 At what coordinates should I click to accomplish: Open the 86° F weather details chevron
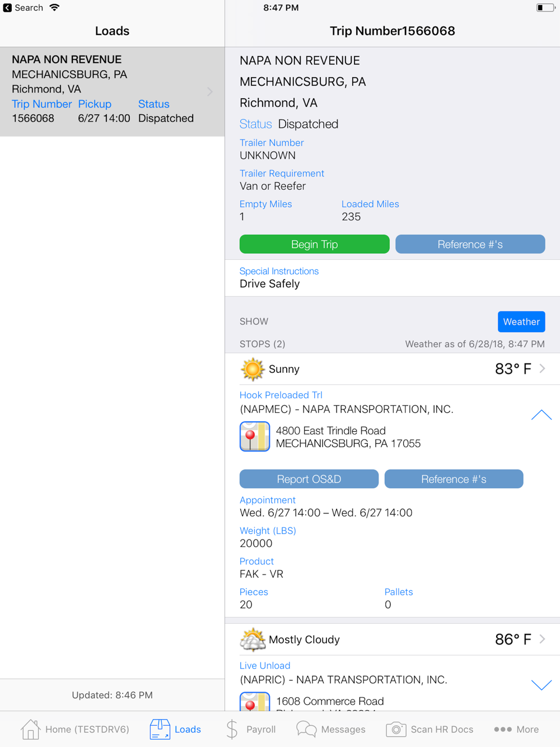click(x=542, y=639)
